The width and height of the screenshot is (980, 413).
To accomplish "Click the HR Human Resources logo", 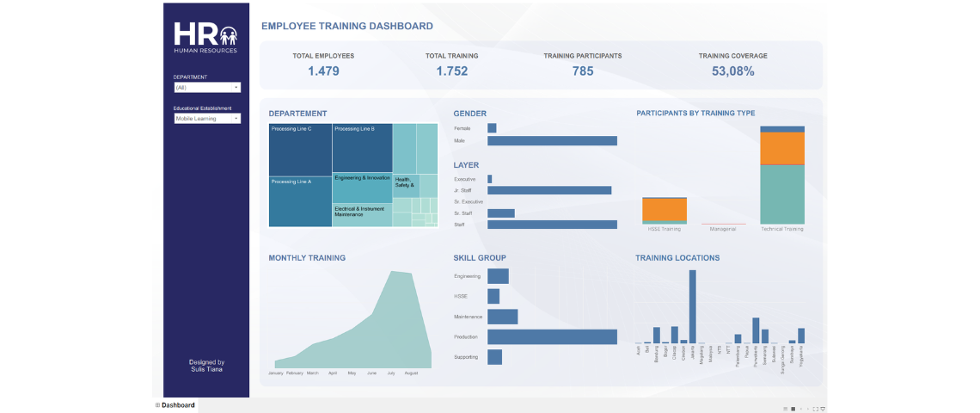I will [205, 37].
